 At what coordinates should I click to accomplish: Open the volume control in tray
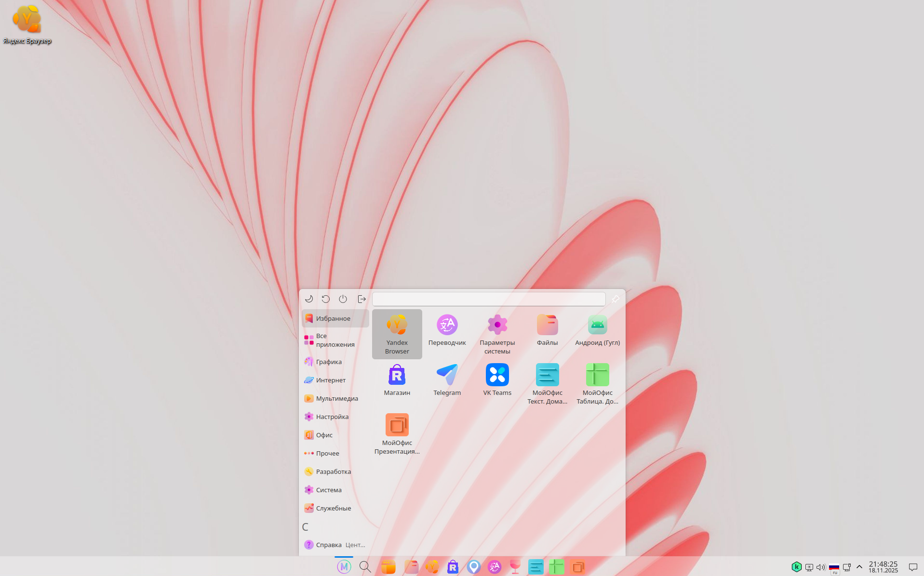pos(820,567)
